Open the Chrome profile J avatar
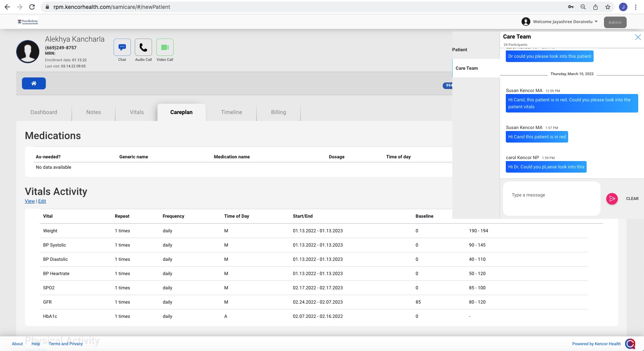Viewport: 644px width, 351px height. pyautogui.click(x=623, y=7)
